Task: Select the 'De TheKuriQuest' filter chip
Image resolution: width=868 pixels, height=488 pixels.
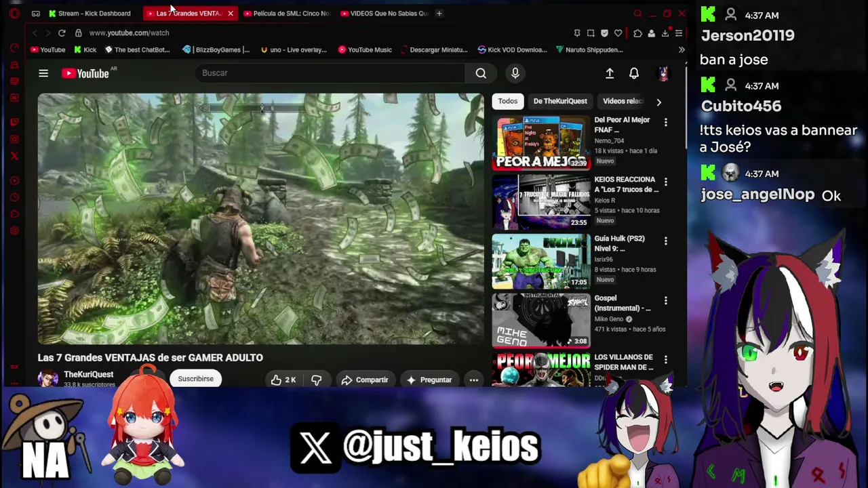Action: click(560, 101)
